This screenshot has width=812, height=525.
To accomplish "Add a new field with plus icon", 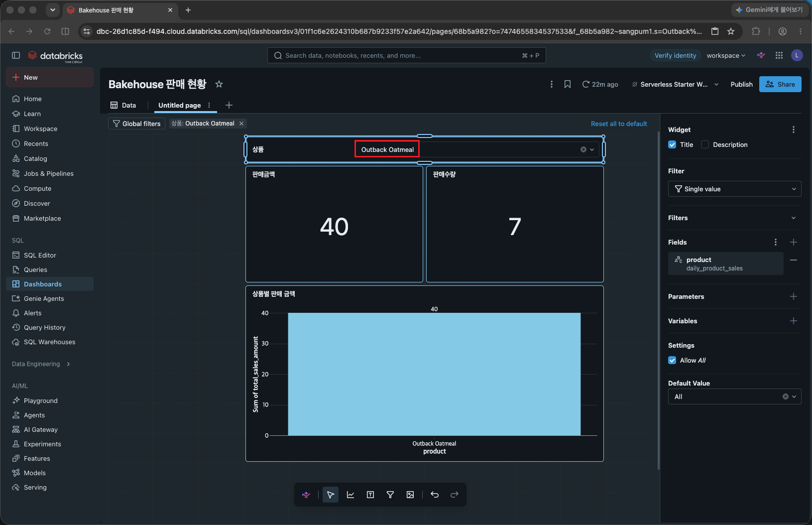I will tap(794, 242).
